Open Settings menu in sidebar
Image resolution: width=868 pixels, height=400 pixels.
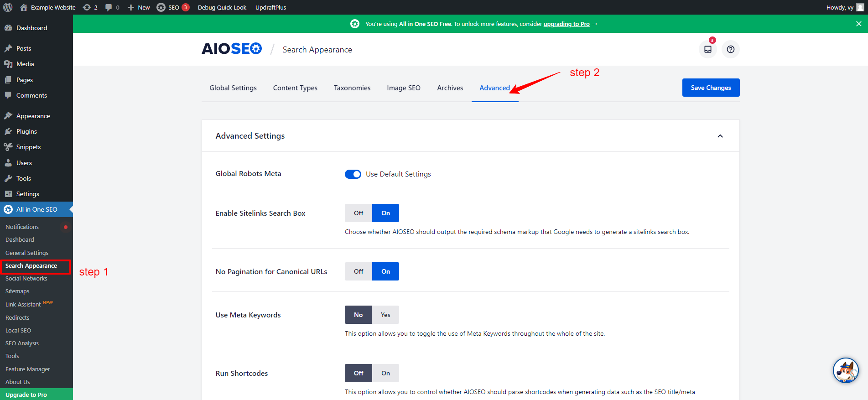click(36, 194)
